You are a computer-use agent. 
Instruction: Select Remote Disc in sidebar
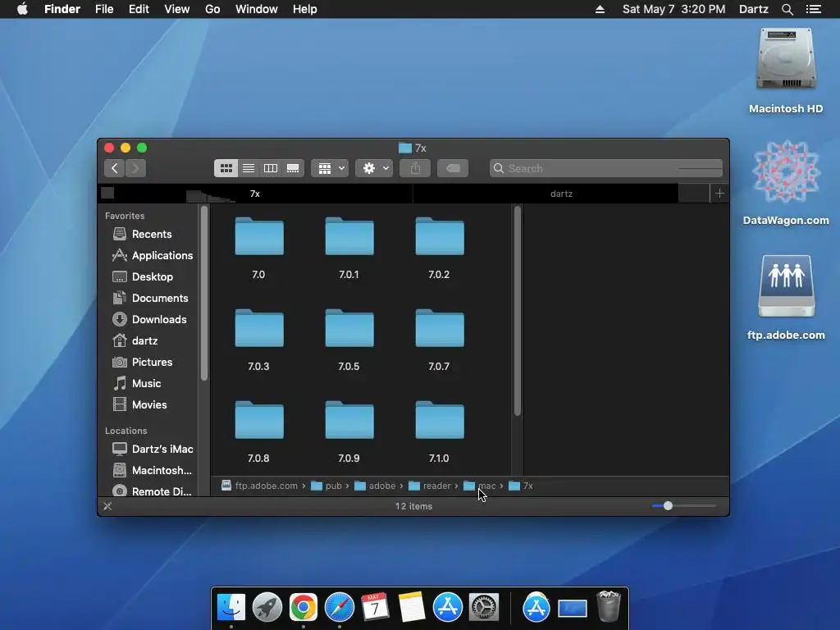tap(152, 491)
